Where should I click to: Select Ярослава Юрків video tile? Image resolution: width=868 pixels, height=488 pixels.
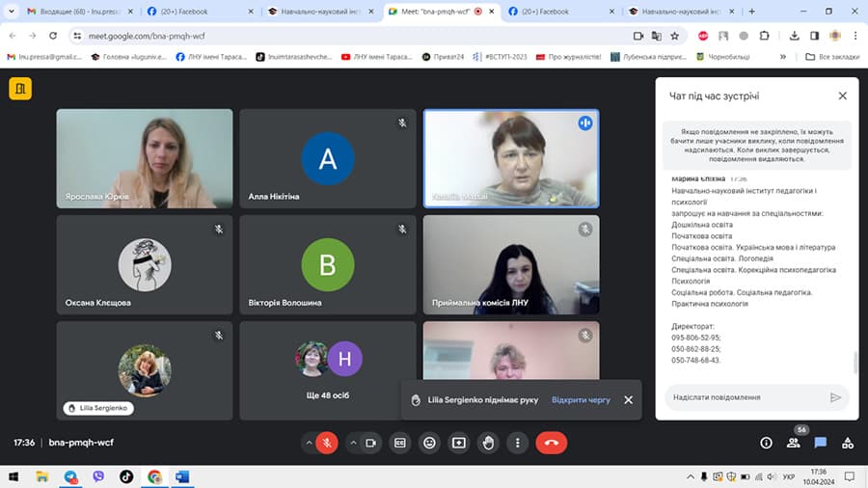coord(145,158)
